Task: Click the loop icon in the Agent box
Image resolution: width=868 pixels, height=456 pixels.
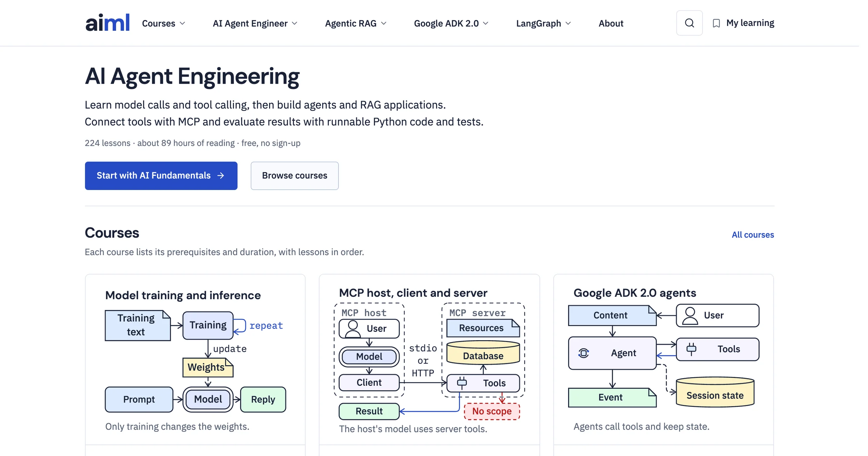Action: (583, 353)
